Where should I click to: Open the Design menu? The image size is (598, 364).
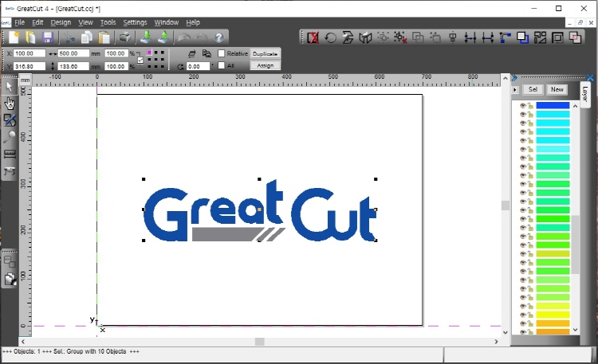[x=61, y=22]
